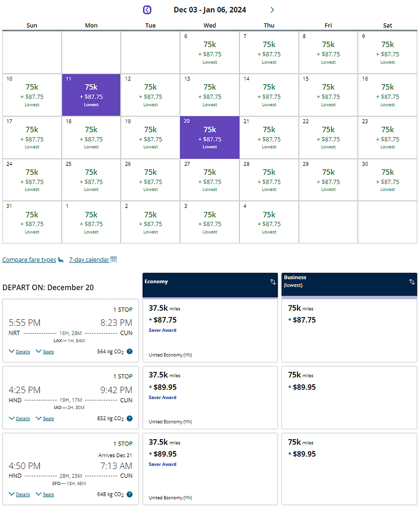Select Business fare for 4:50 PM flight
420x507 pixels.
coord(349,469)
